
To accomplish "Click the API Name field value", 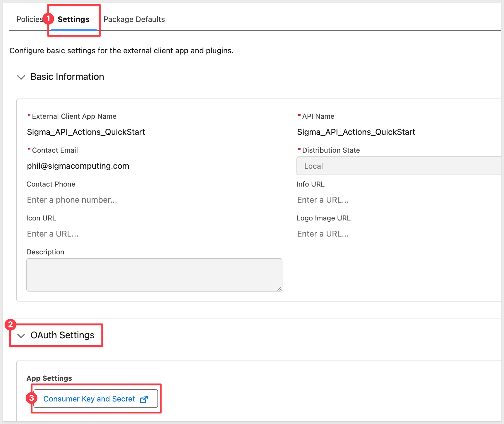I will click(356, 132).
